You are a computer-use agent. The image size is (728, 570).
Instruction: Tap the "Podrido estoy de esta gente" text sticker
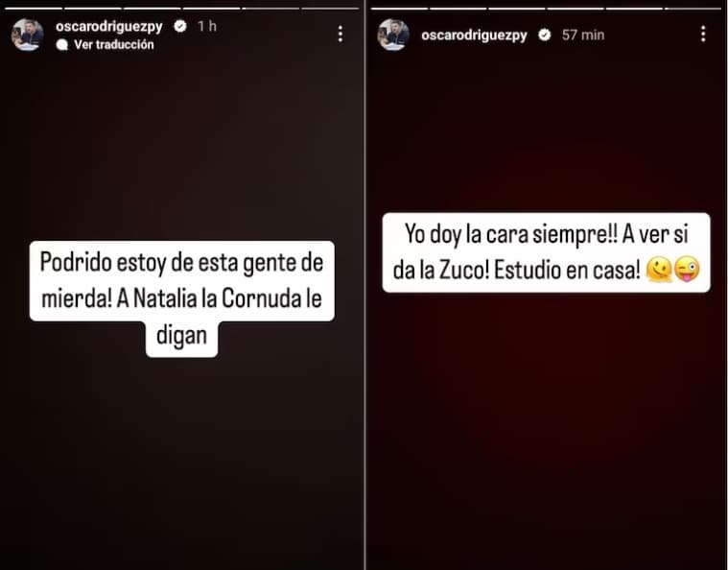pos(182,298)
